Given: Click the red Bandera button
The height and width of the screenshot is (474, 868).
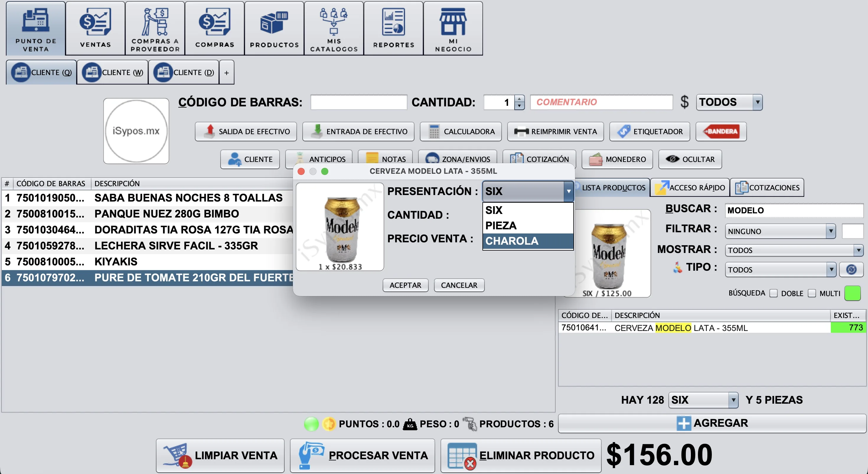Looking at the screenshot, I should [721, 132].
